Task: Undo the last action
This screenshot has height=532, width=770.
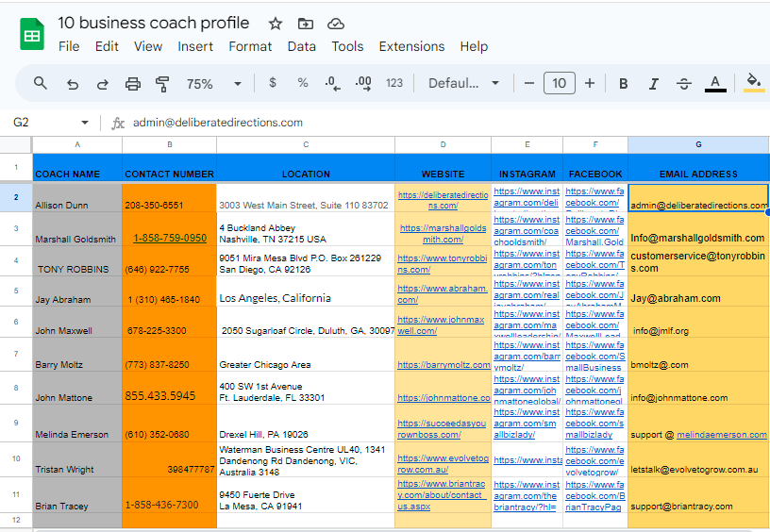Action: point(72,84)
